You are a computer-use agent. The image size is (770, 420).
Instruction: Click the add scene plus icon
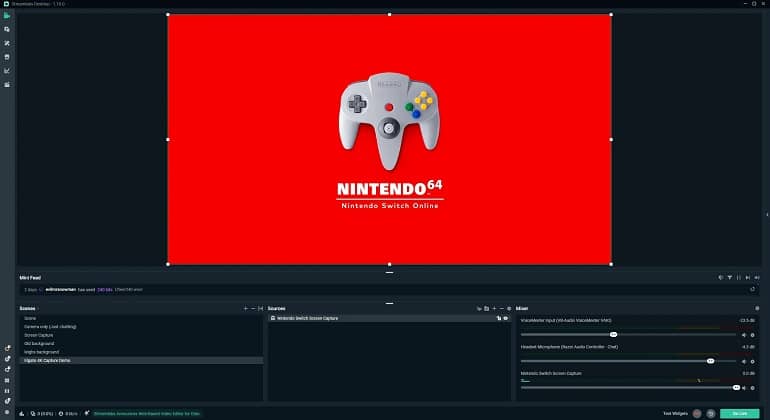(246, 308)
